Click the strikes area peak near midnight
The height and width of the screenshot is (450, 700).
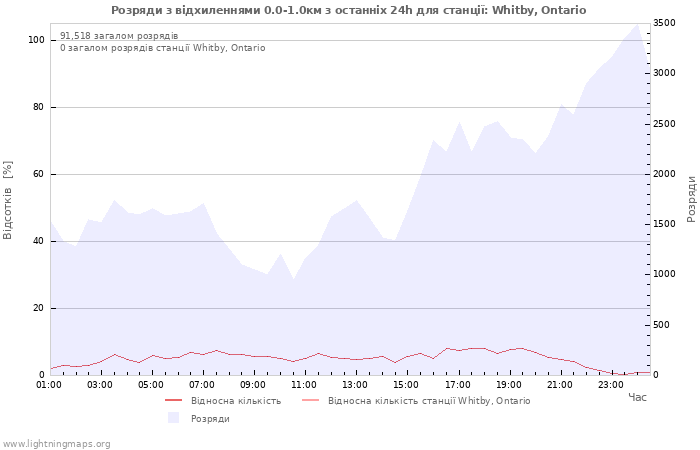point(637,24)
